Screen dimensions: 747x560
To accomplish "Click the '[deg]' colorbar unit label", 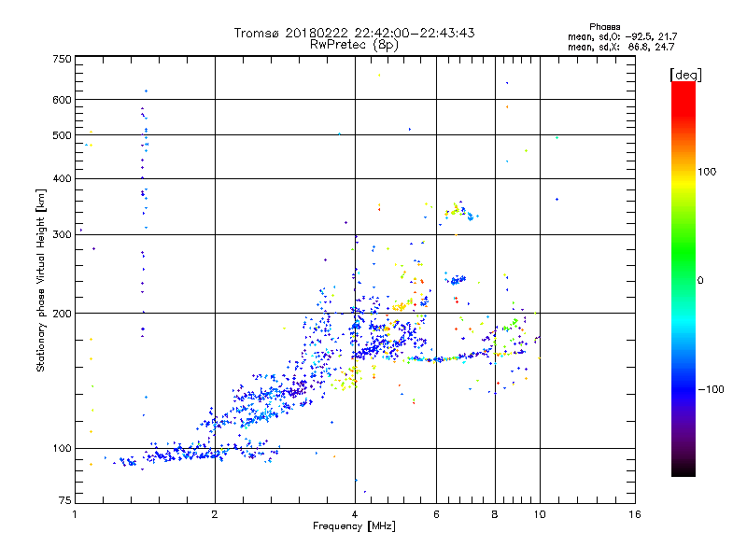I will [x=685, y=75].
